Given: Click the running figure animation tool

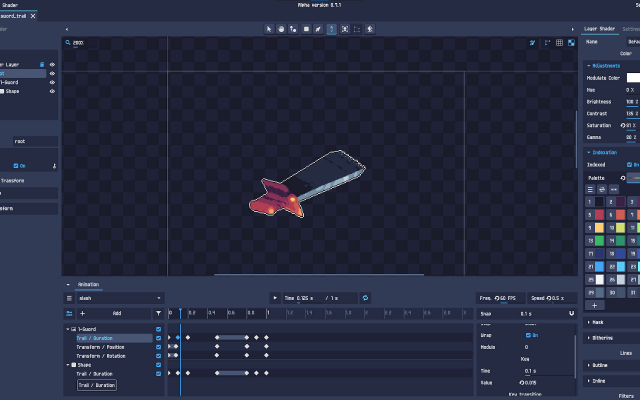Looking at the screenshot, I should [370, 29].
